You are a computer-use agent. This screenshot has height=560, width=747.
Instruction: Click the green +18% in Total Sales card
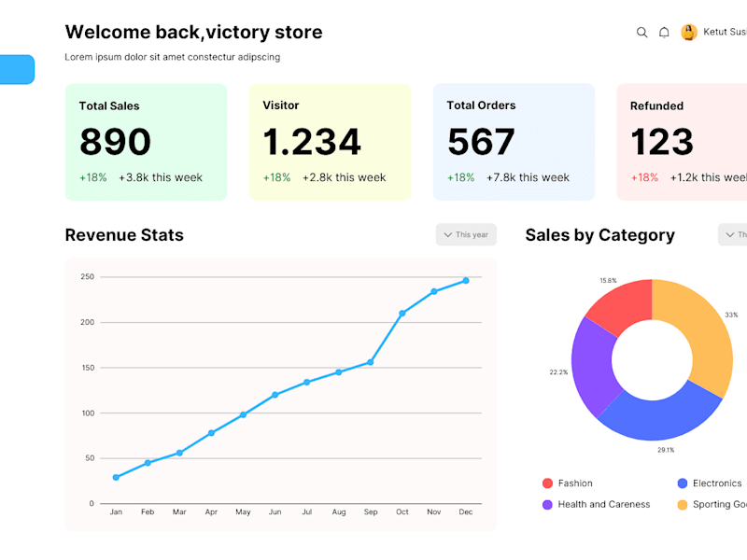[x=92, y=177]
